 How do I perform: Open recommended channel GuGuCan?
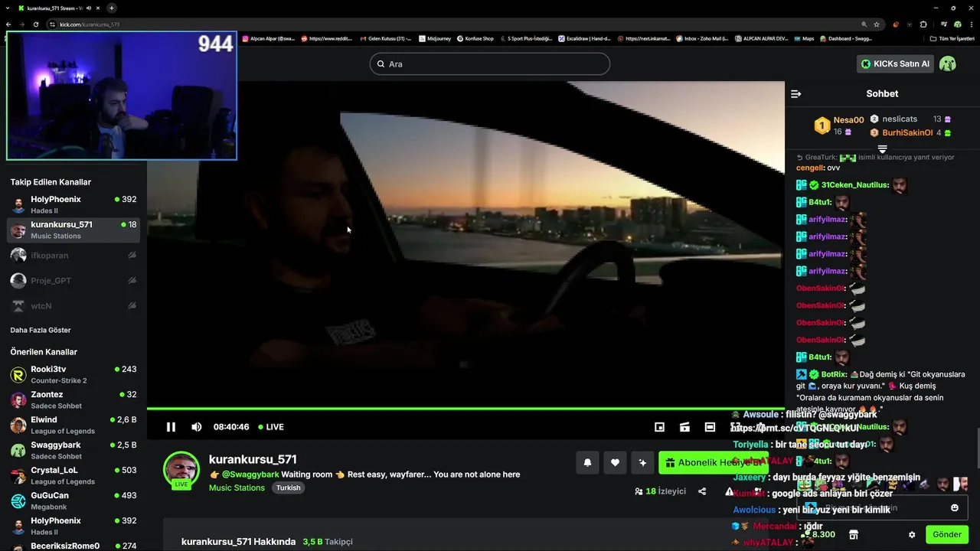point(73,500)
